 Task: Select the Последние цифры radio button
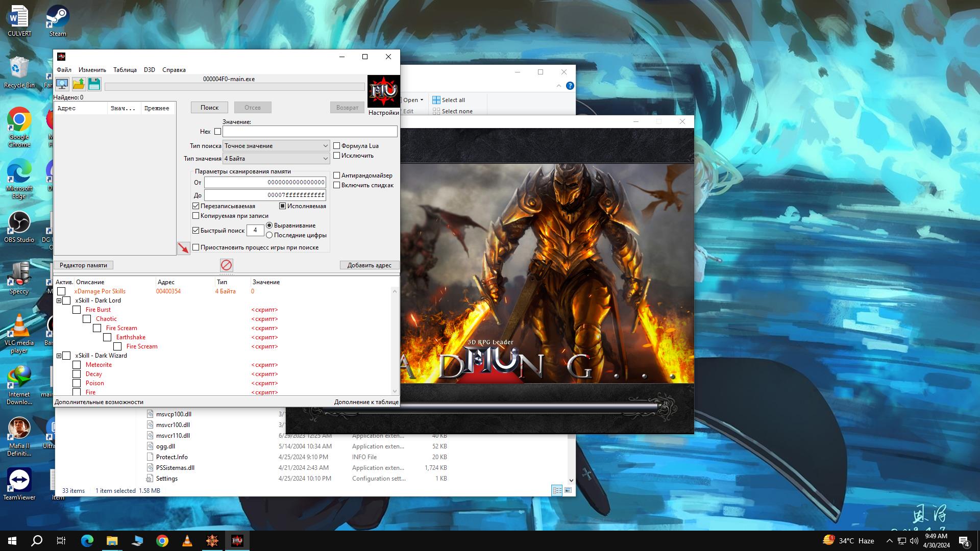coord(269,235)
